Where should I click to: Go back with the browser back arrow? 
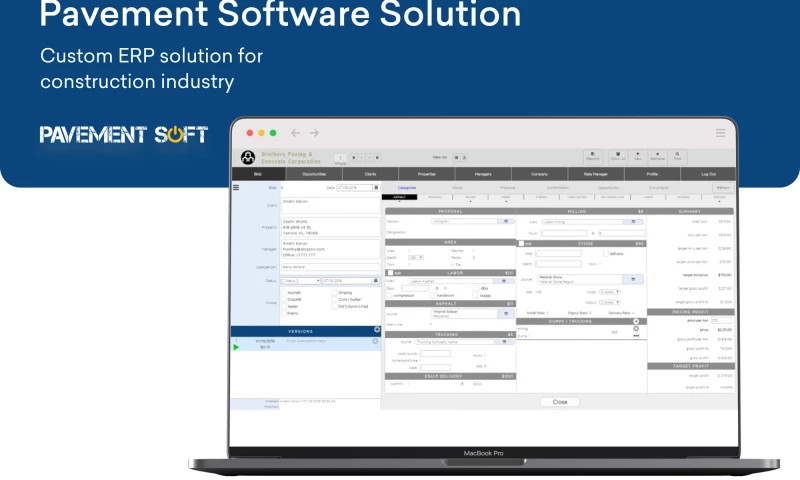pos(295,133)
